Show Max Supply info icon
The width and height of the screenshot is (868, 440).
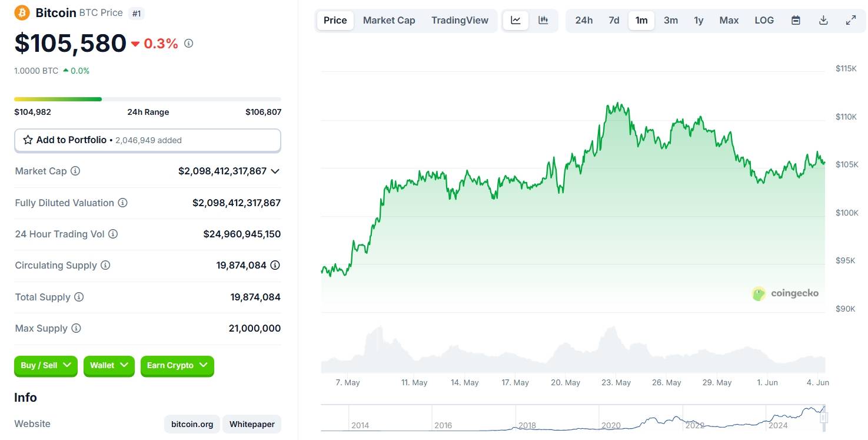76,328
